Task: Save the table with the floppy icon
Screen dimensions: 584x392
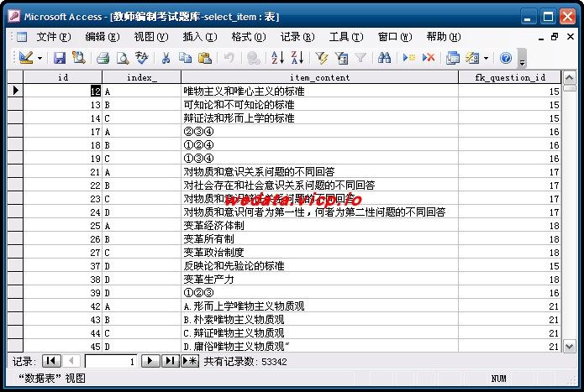Action: (x=59, y=58)
